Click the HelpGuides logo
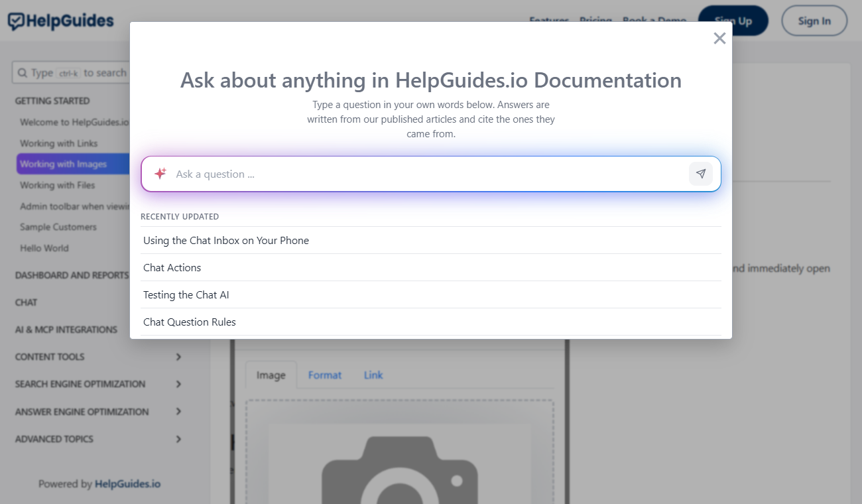862x504 pixels. click(x=61, y=21)
